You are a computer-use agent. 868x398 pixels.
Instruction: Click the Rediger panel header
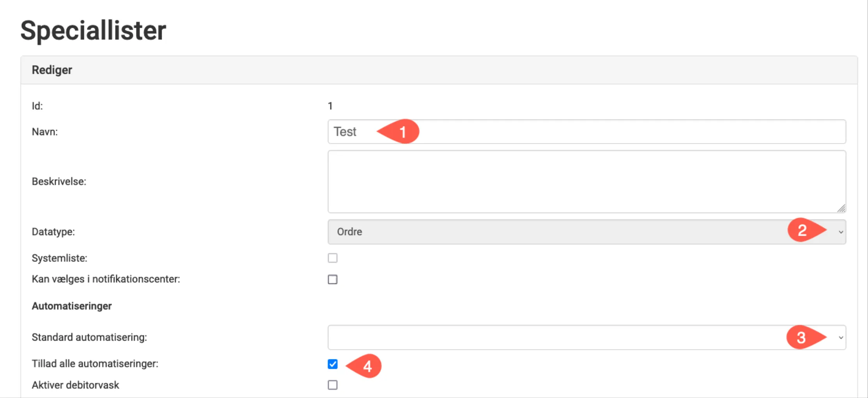point(52,70)
